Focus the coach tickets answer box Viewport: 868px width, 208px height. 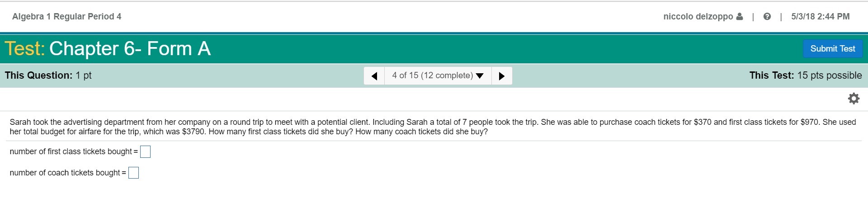(x=133, y=173)
